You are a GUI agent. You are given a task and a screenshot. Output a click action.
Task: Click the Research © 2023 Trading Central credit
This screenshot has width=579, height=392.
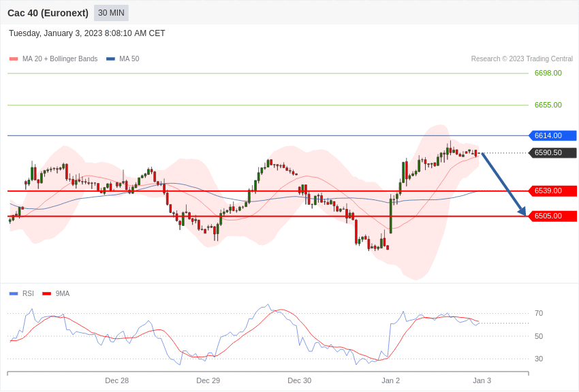point(522,59)
